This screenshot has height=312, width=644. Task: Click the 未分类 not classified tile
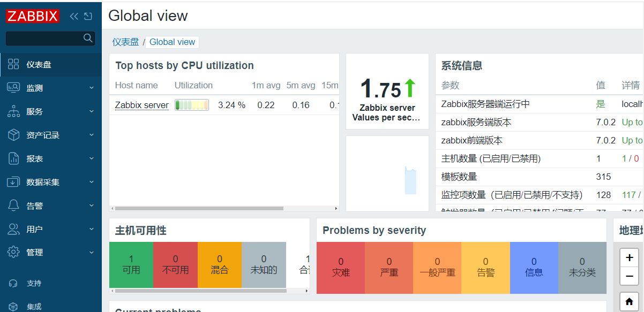tap(582, 268)
